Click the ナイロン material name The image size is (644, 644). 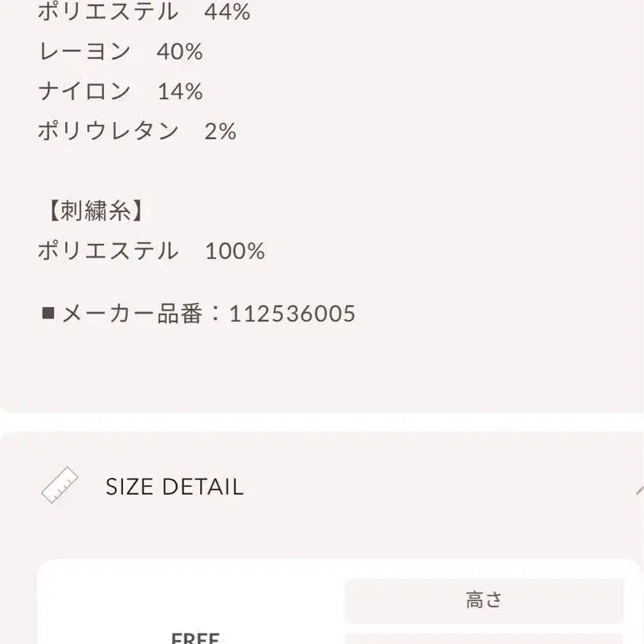click(84, 91)
